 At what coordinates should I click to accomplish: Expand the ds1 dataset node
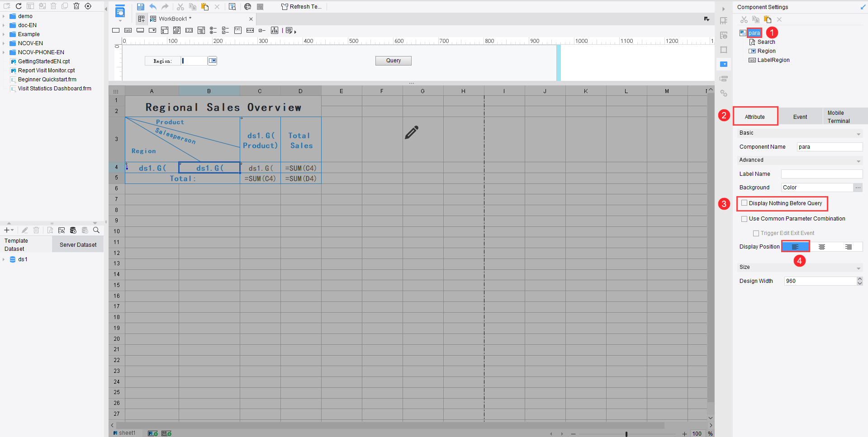click(4, 259)
